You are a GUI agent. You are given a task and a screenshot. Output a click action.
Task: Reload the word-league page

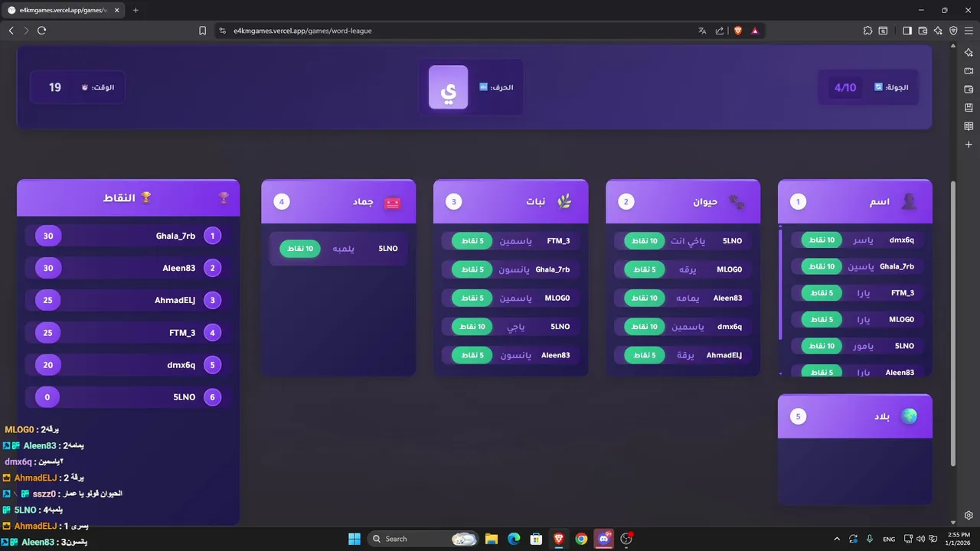42,31
